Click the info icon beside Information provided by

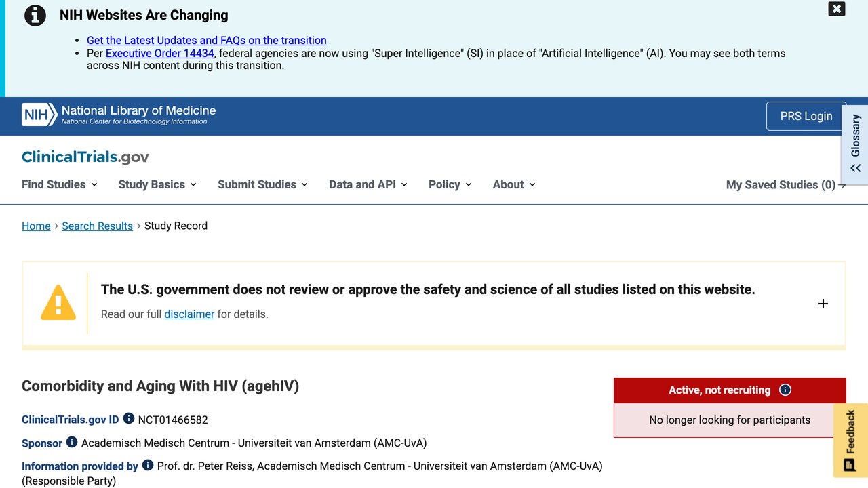coord(148,465)
